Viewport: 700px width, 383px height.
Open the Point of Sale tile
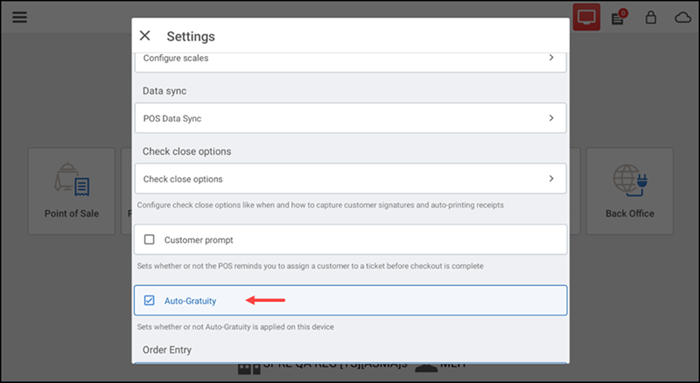71,191
